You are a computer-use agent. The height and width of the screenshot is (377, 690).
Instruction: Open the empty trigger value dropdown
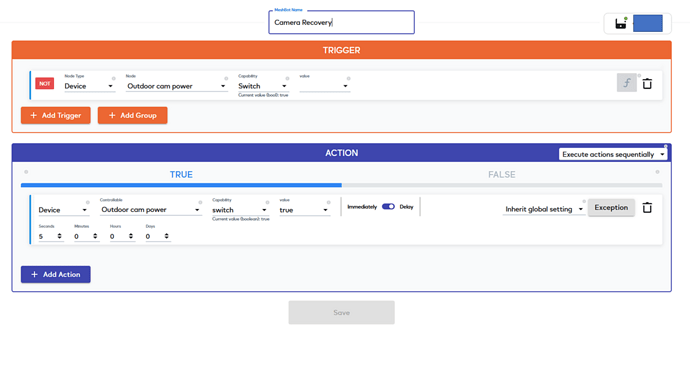click(x=324, y=86)
